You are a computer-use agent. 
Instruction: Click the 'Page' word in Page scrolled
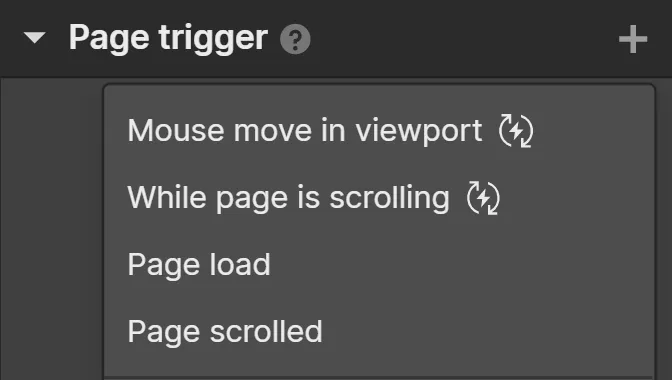(163, 332)
